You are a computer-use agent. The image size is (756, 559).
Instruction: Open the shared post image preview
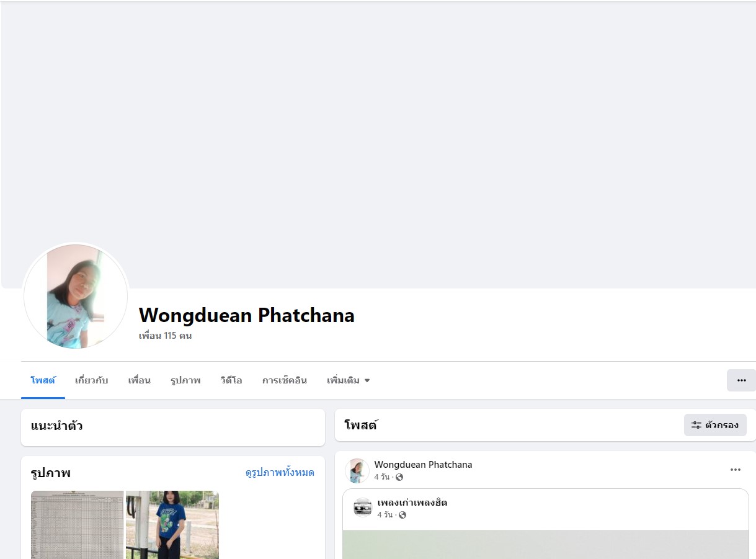[546, 545]
